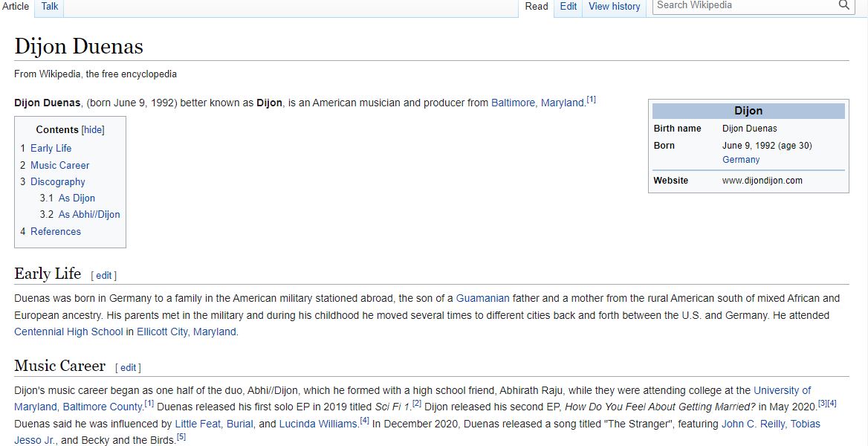Open the Germany link in the infobox
The width and height of the screenshot is (868, 446).
click(x=740, y=159)
